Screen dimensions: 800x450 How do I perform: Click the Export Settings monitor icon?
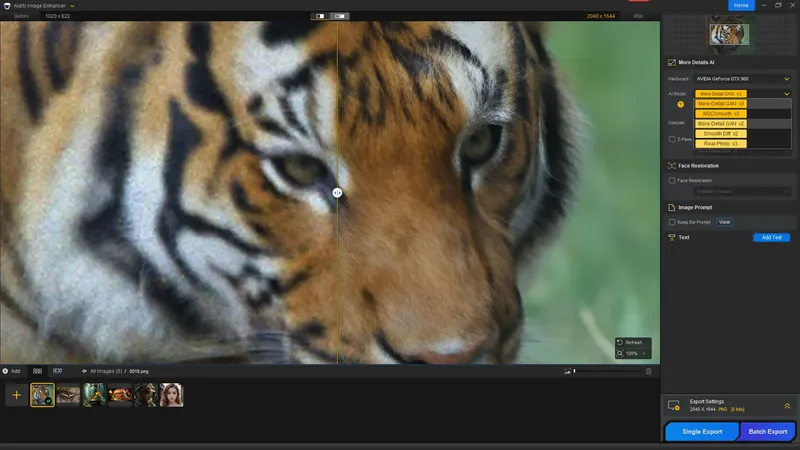coord(673,405)
